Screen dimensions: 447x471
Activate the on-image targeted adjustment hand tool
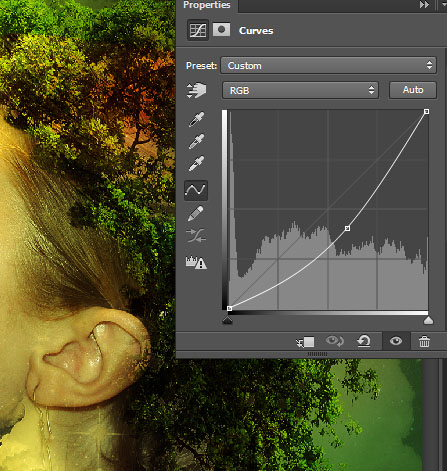[196, 90]
